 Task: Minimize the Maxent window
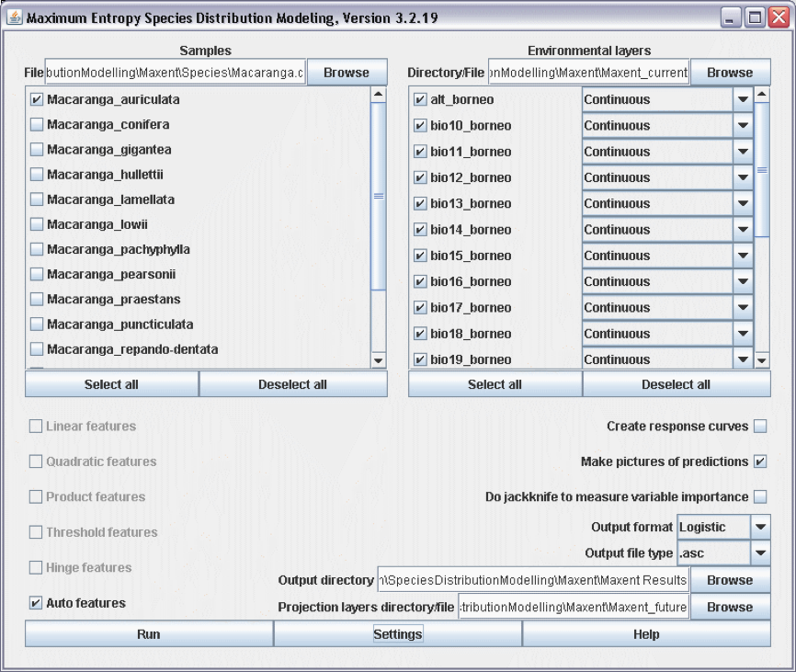point(730,17)
